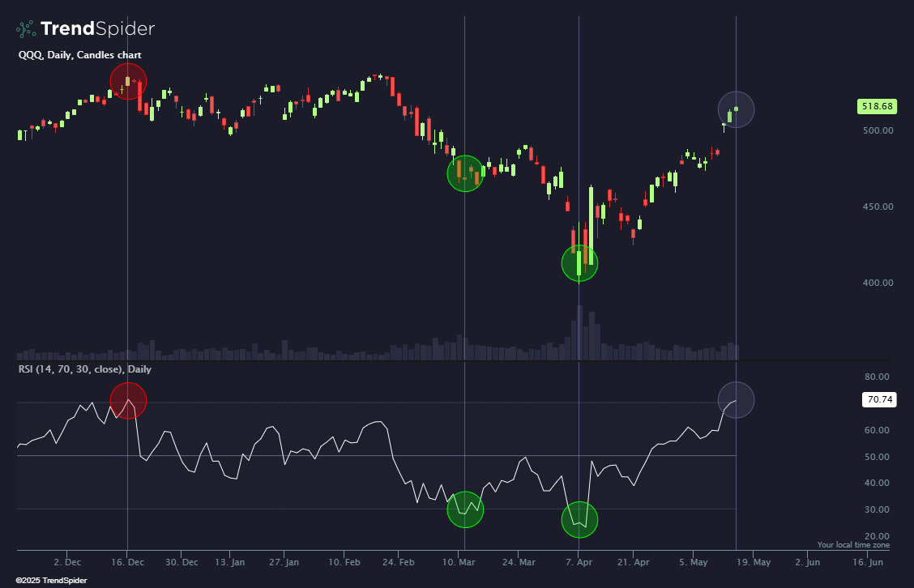Click the 10. Mar date label

(x=459, y=562)
